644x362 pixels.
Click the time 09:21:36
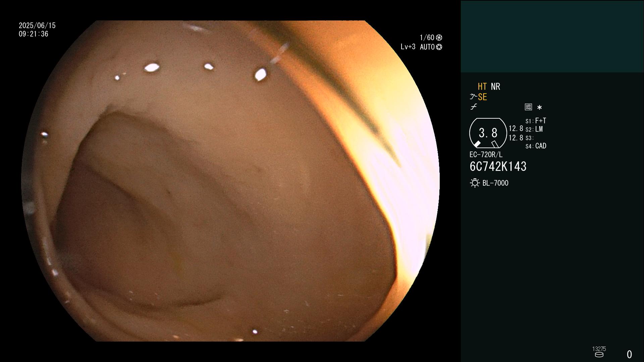click(x=34, y=34)
